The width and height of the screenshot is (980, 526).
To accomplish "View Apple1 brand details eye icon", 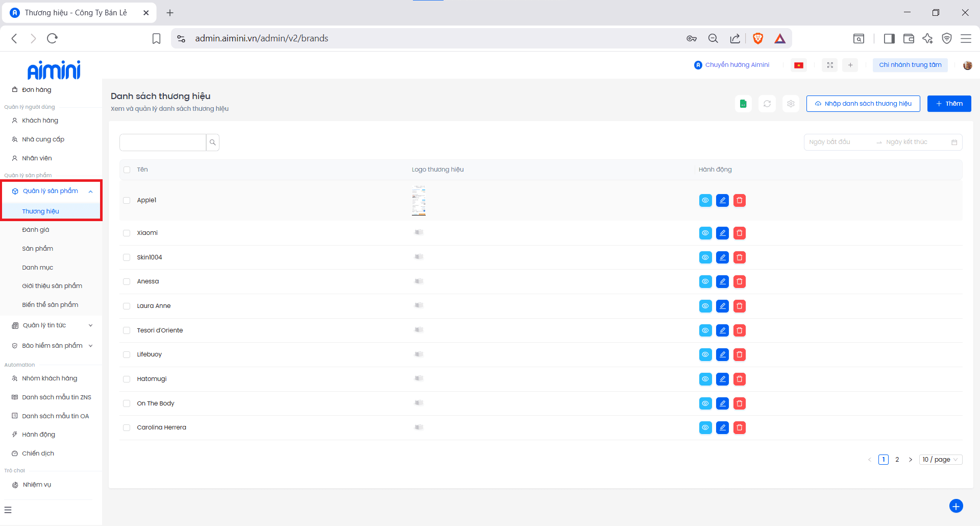I will click(705, 201).
